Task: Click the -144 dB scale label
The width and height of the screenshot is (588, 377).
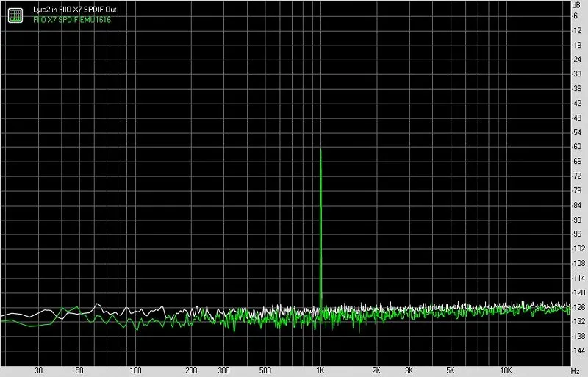Action: click(578, 351)
